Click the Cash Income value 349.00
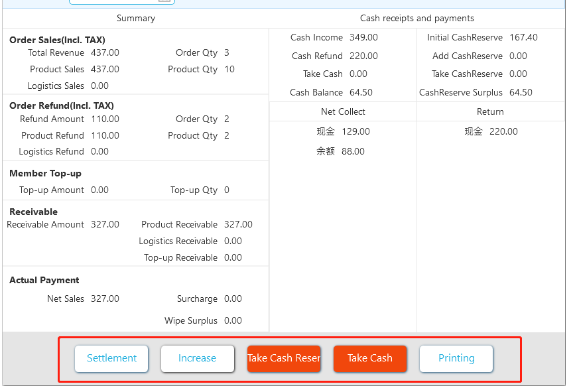The image size is (575, 392). click(363, 38)
